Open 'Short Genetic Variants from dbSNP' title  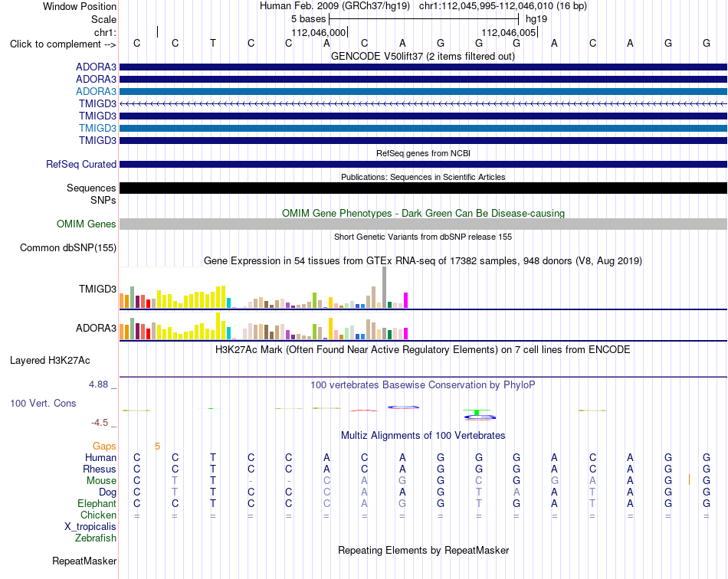pos(423,237)
